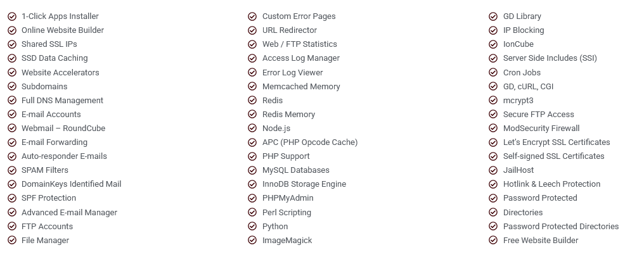Viewport: 644px width, 264px height.
Task: Click the check icon next to File Manager
Action: [x=11, y=241]
